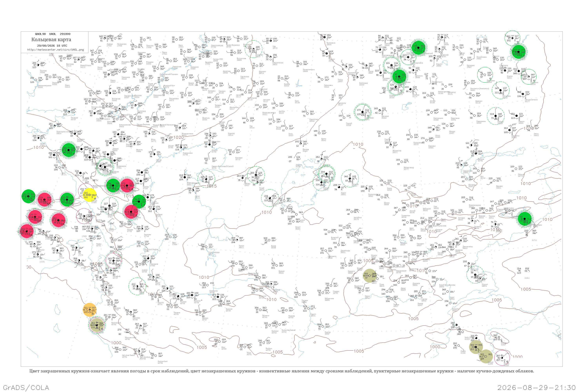Click the yellow fog station circle at Сакара

[90, 195]
